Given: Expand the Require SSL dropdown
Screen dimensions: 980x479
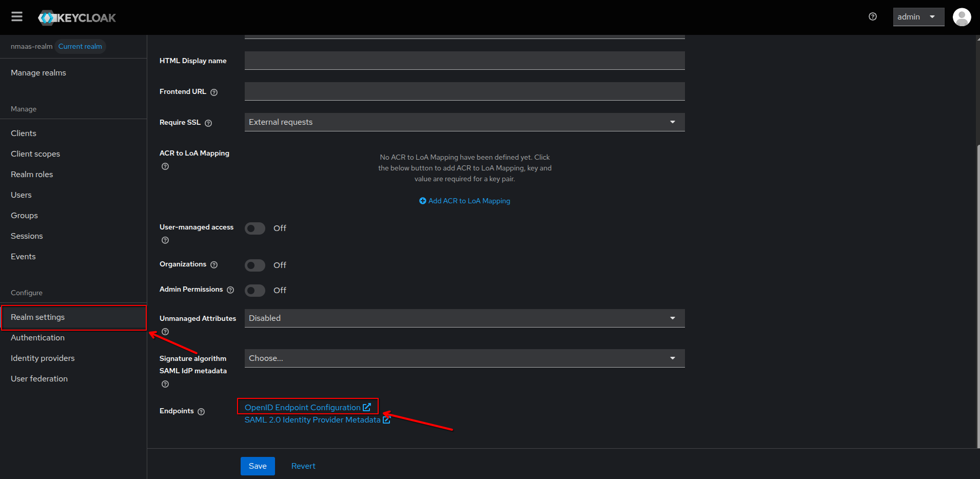Looking at the screenshot, I should (x=464, y=122).
